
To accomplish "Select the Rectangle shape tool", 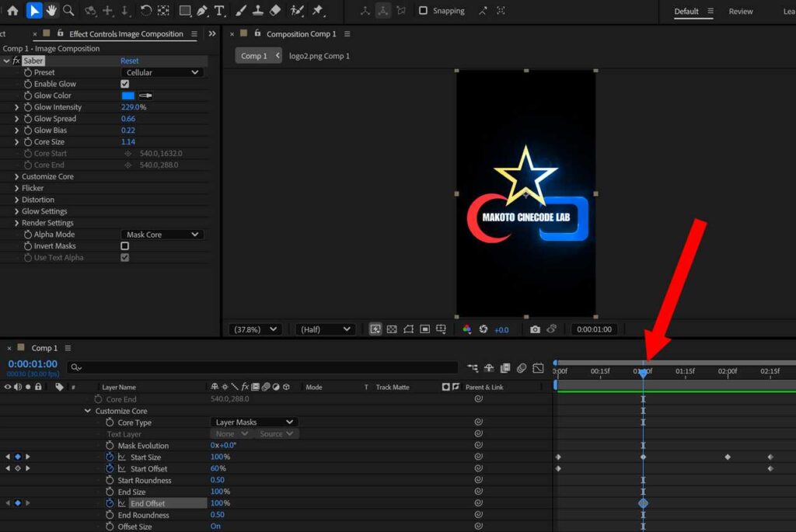I will click(185, 10).
